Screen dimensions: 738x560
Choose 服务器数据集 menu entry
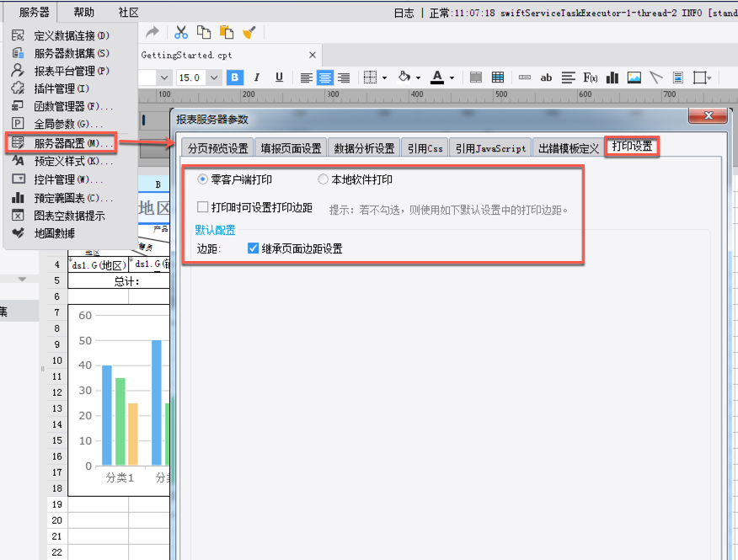[71, 53]
